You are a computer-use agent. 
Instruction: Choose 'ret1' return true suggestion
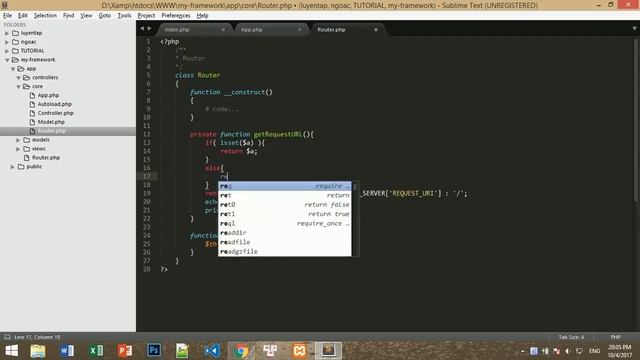pyautogui.click(x=284, y=214)
